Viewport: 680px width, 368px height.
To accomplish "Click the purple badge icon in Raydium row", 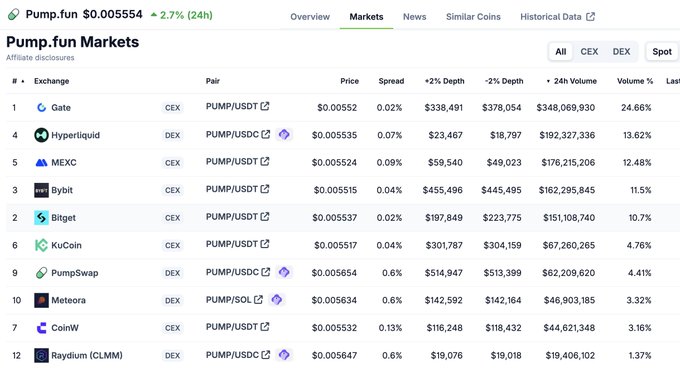I will (284, 355).
